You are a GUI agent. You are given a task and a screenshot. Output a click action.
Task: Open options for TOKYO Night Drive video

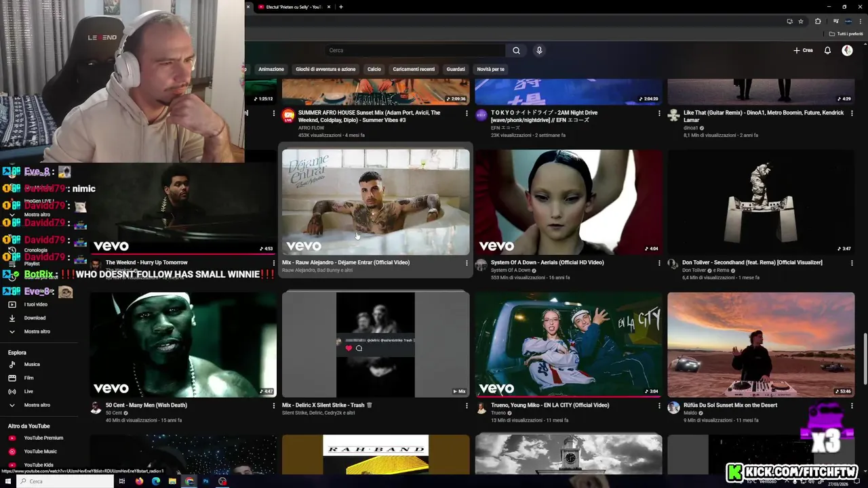(659, 113)
